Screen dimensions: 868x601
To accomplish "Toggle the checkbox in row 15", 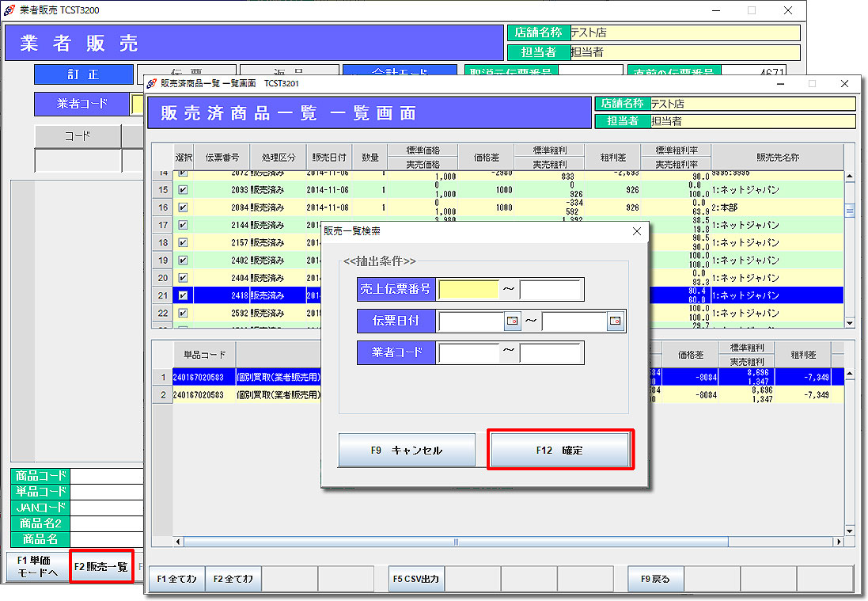I will (183, 190).
